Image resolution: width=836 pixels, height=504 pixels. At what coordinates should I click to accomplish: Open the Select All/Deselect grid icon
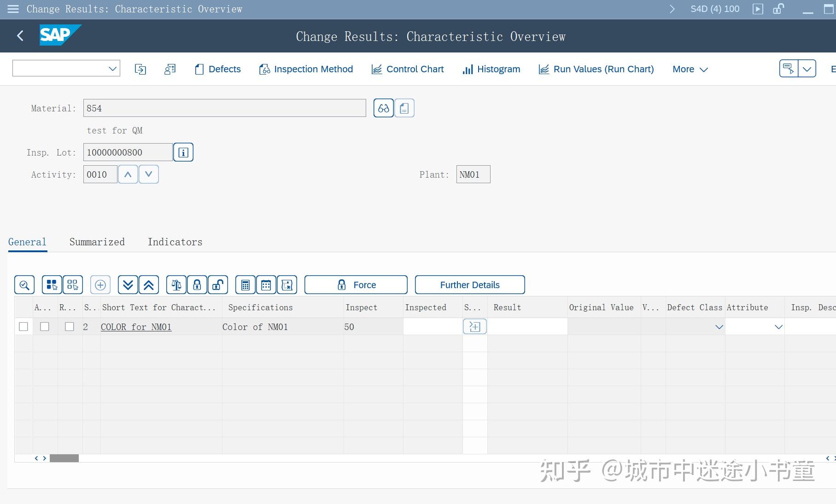pos(52,284)
